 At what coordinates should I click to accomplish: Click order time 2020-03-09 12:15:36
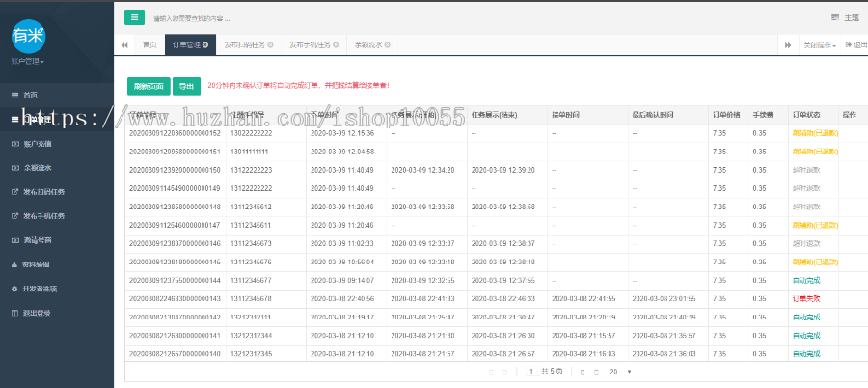click(x=342, y=133)
